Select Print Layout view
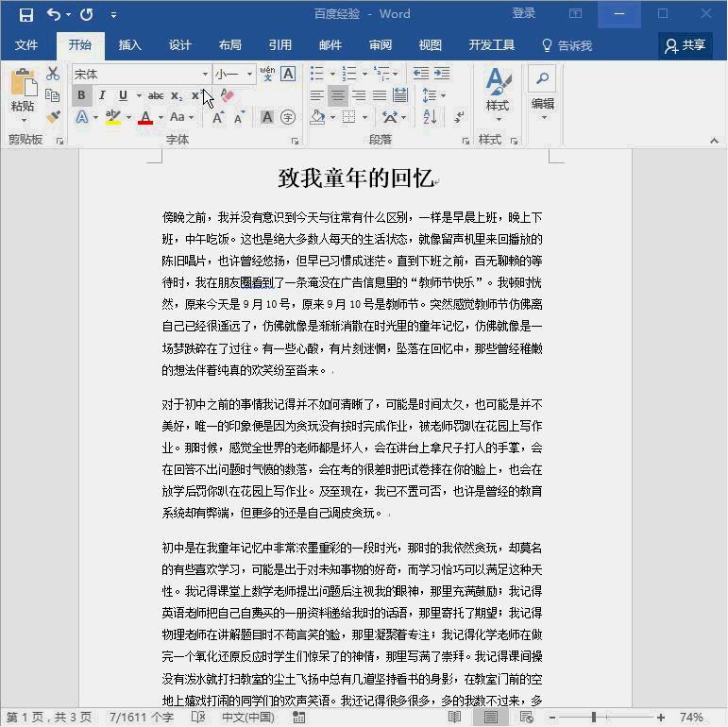 click(490, 717)
